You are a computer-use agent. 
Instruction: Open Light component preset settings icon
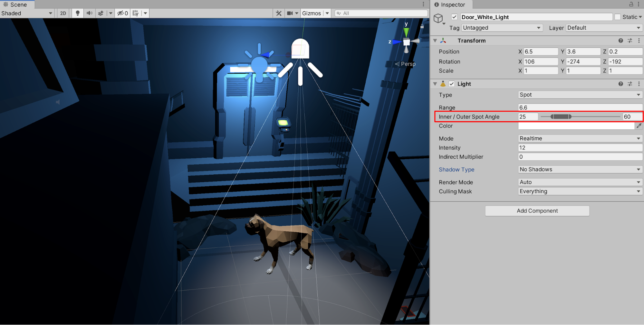point(630,84)
